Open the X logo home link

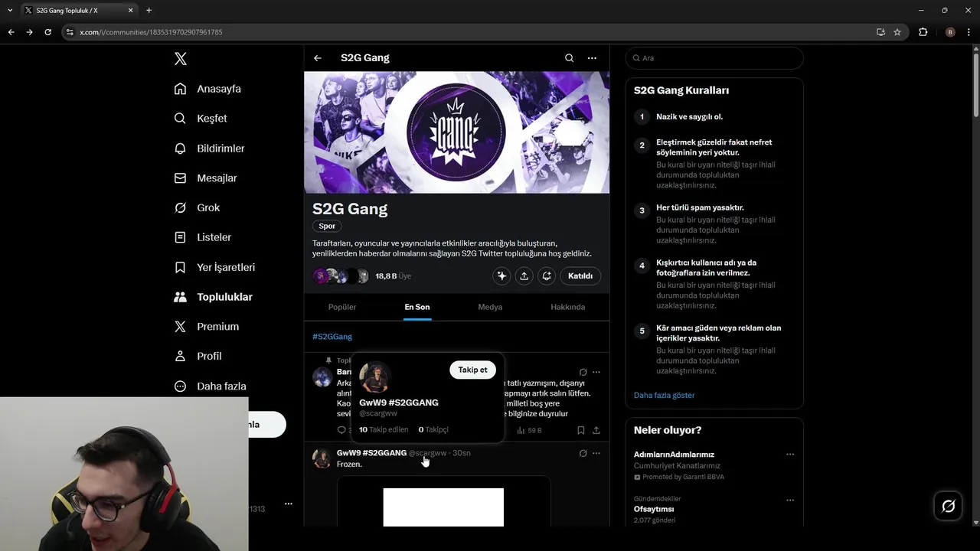click(180, 58)
